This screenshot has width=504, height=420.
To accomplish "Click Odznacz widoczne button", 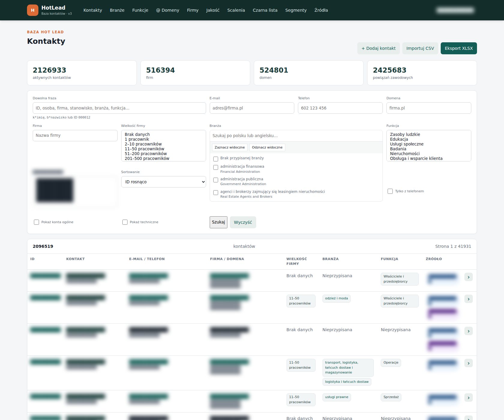I will (267, 147).
